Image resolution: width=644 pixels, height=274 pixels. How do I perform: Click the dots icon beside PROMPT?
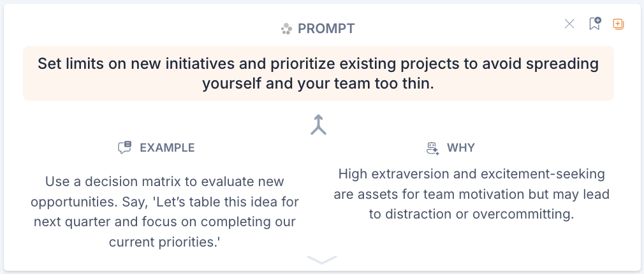pos(287,29)
